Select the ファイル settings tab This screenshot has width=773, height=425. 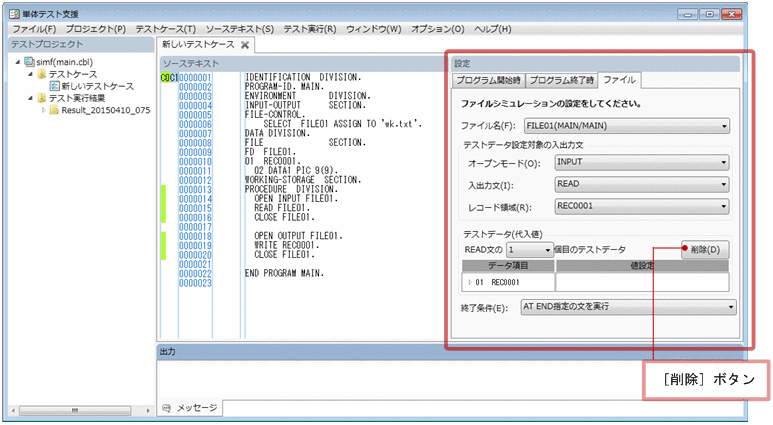pyautogui.click(x=620, y=80)
